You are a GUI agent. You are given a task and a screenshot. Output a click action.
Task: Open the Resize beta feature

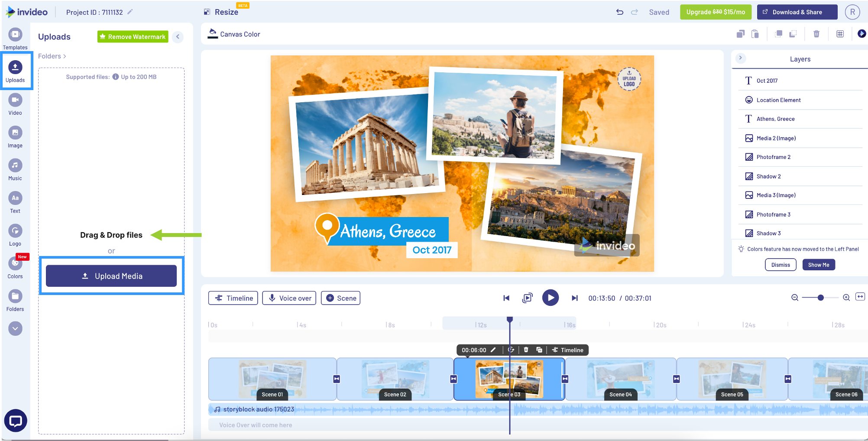coord(221,12)
